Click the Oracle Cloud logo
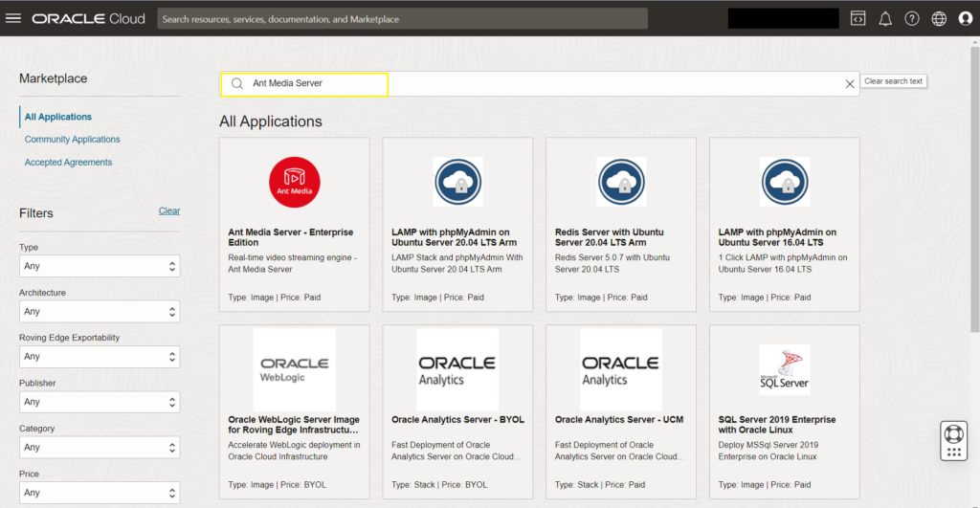This screenshot has width=980, height=508. [x=88, y=19]
